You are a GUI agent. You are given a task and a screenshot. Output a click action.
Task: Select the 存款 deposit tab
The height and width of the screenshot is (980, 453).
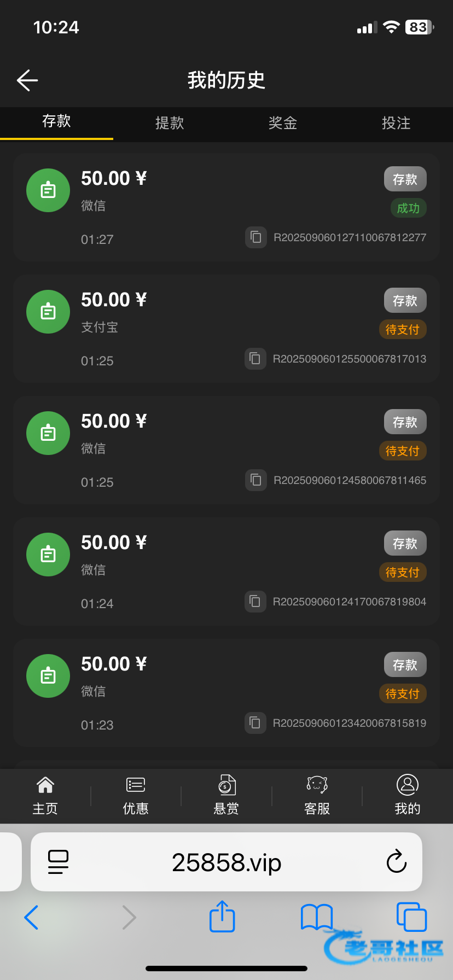click(56, 121)
